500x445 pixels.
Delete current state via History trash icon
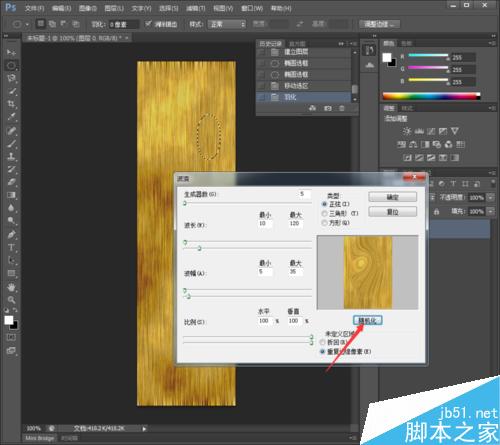point(342,108)
